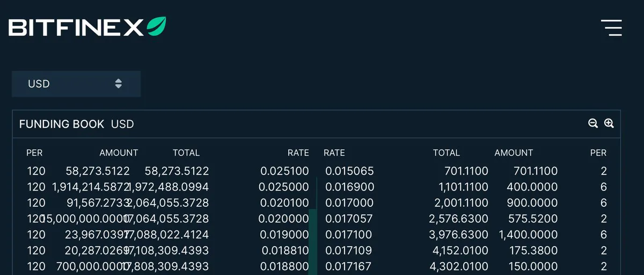
Task: Select bid rate 0.019000
Action: 284,235
